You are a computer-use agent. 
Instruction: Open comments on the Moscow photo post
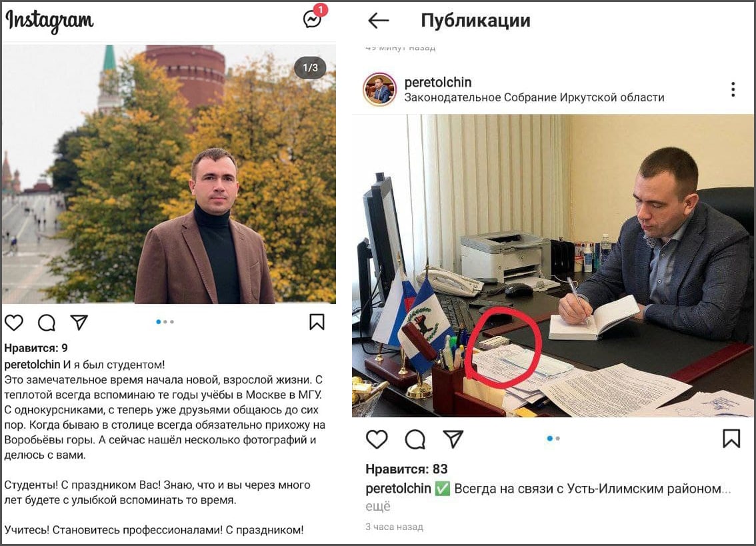47,322
